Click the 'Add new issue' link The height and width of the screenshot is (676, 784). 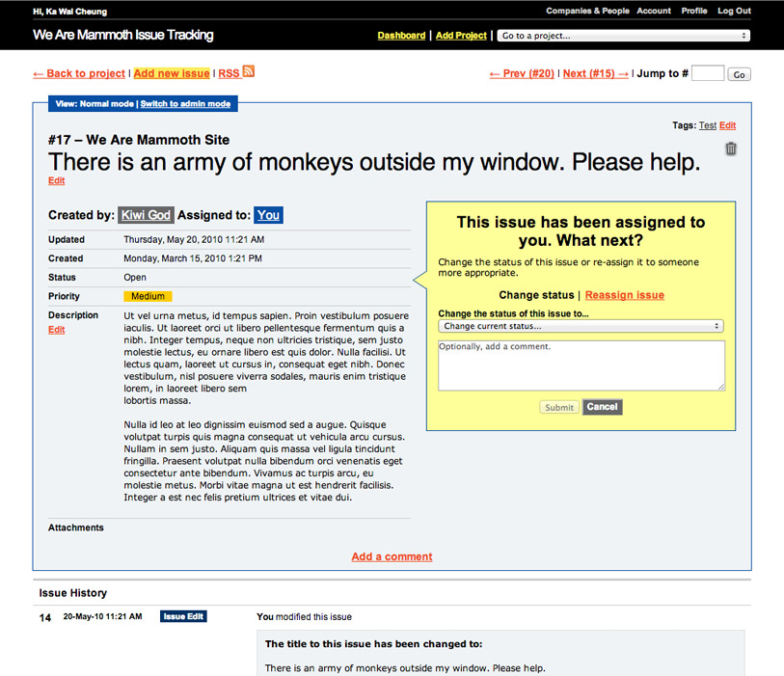172,73
